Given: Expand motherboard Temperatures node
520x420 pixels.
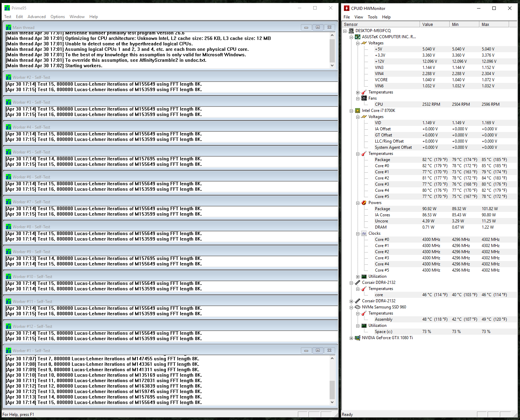Looking at the screenshot, I should pos(358,92).
